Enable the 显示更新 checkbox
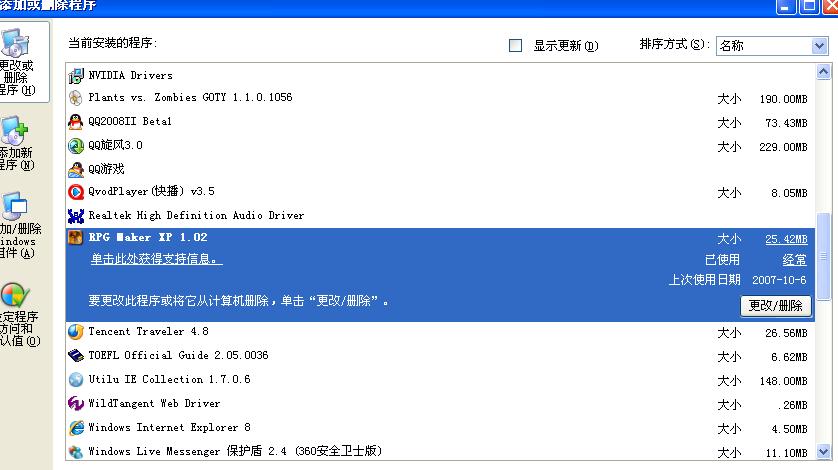The image size is (838, 470). (516, 46)
